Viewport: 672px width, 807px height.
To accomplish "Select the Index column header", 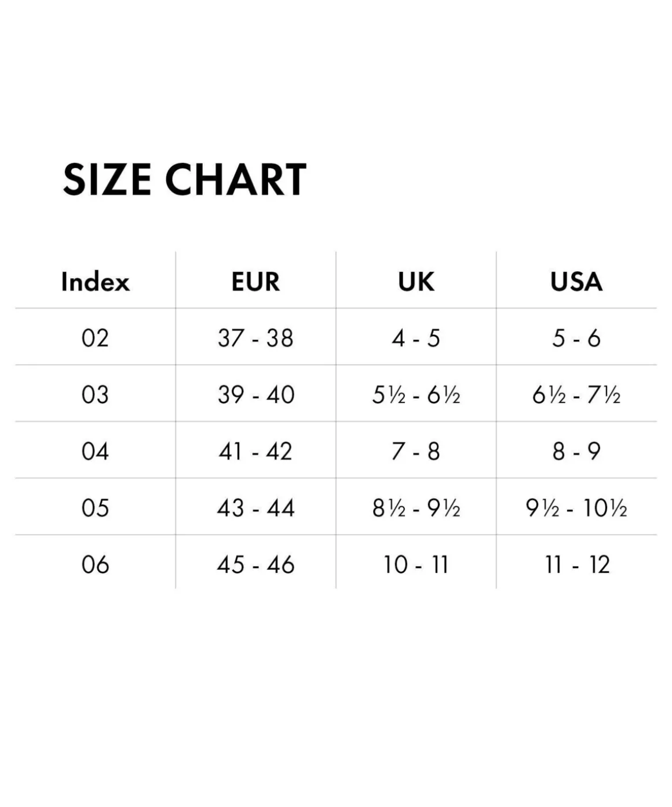I will [x=95, y=282].
